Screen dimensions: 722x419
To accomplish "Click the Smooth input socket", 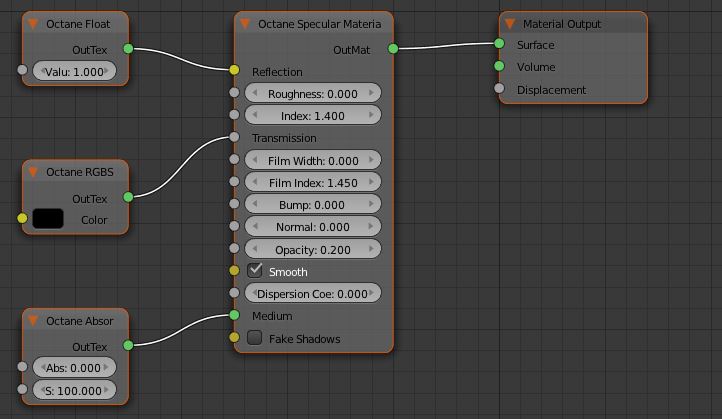I will pos(234,270).
